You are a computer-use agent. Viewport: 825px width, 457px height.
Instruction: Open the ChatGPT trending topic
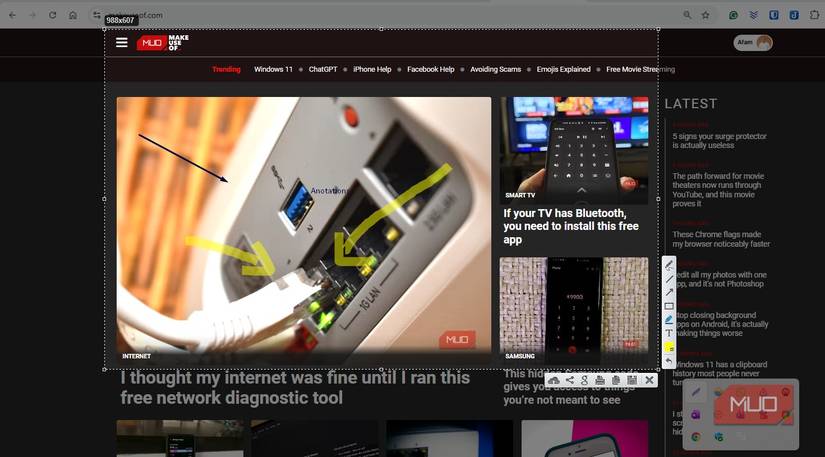323,69
